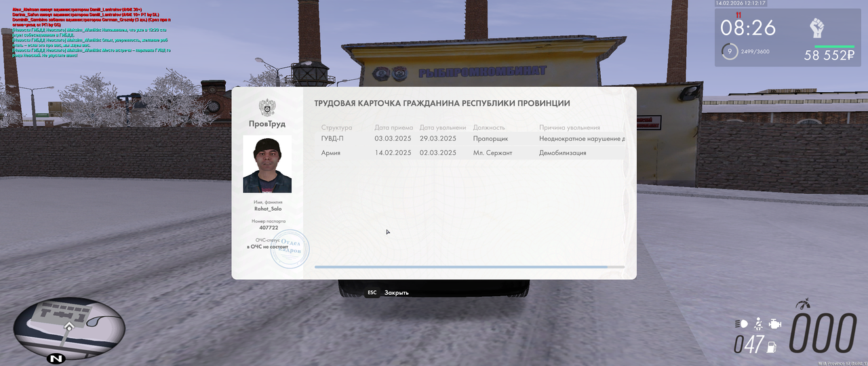Click the green bar above the money
The width and height of the screenshot is (868, 366).
(x=834, y=47)
